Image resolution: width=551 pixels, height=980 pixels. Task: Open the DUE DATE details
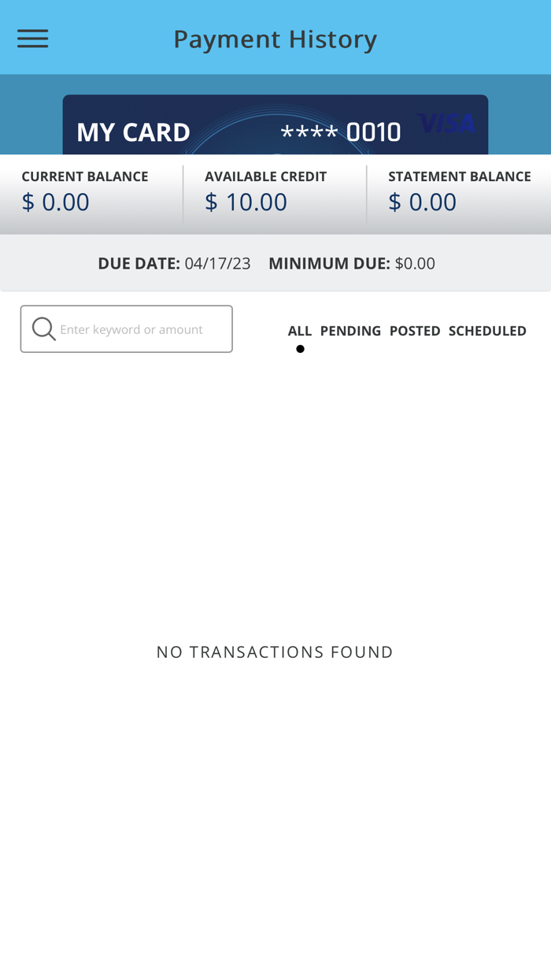(x=174, y=262)
